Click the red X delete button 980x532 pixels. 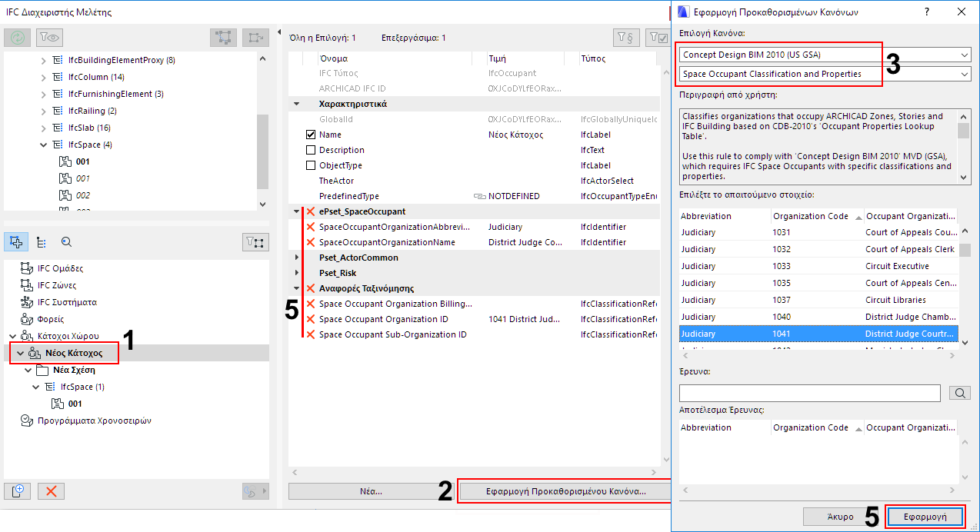coord(52,491)
